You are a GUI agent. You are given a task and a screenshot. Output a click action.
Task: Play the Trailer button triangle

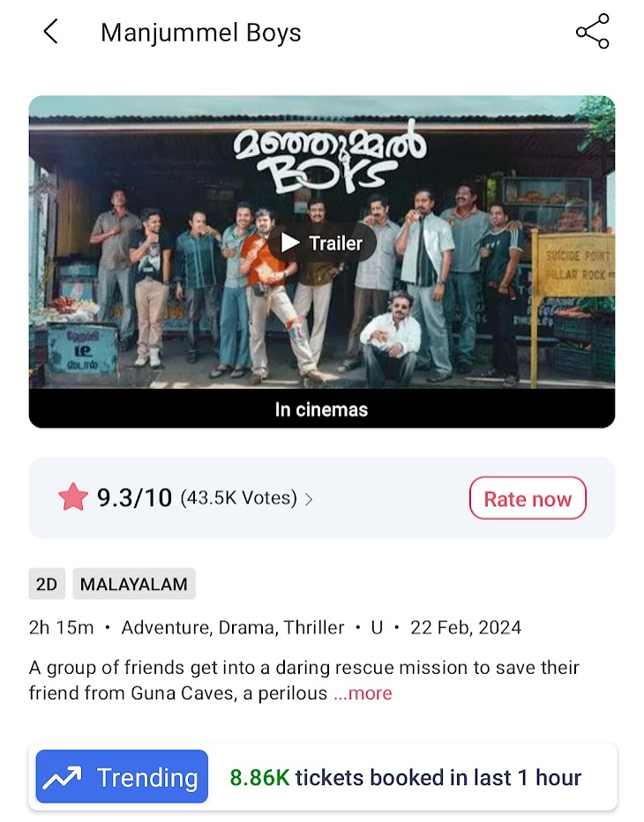pyautogui.click(x=290, y=243)
